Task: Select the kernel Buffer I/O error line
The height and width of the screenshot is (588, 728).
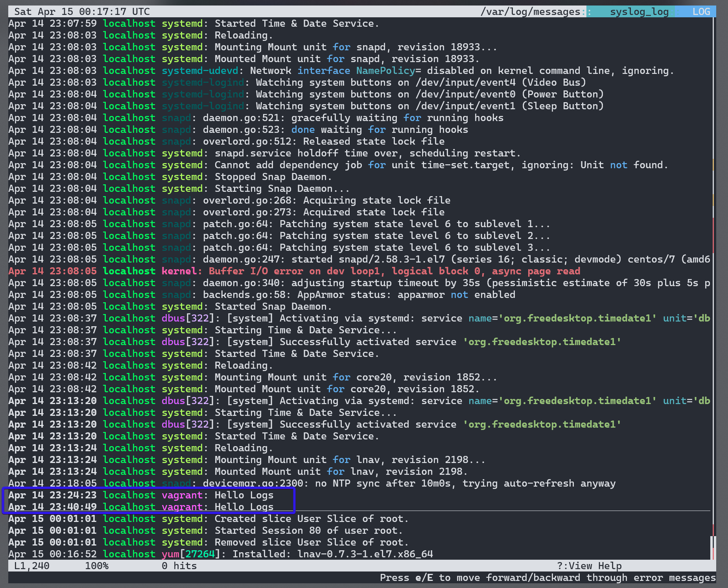Action: (x=294, y=271)
